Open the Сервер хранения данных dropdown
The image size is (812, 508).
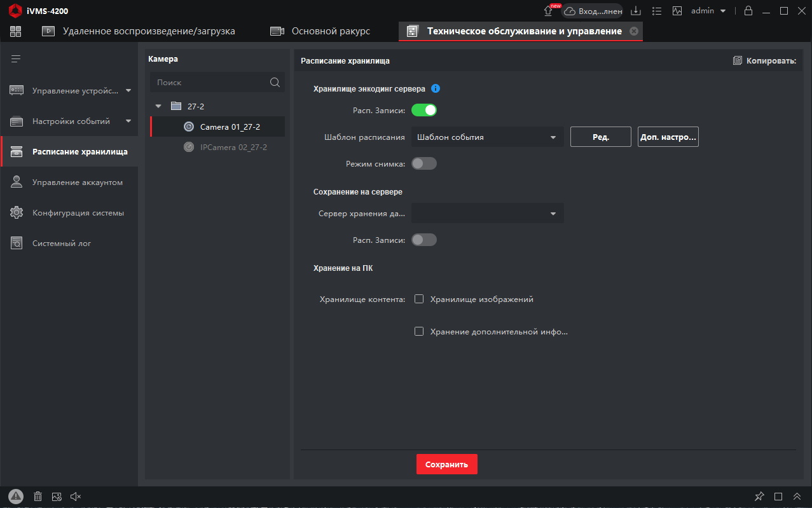(x=488, y=214)
